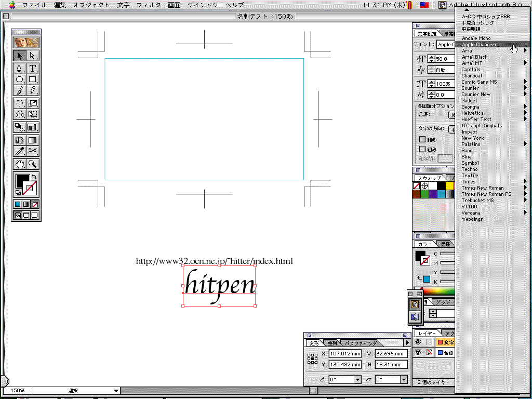Toggle the 詰め checkbox
Image resolution: width=532 pixels, height=399 pixels.
(x=422, y=139)
